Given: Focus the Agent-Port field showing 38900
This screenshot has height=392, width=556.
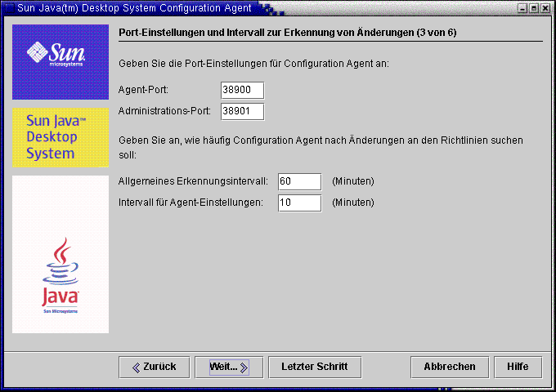Looking at the screenshot, I should click(243, 91).
